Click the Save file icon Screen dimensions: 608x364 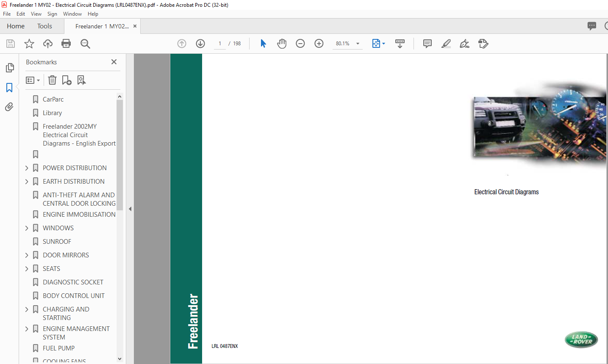11,44
